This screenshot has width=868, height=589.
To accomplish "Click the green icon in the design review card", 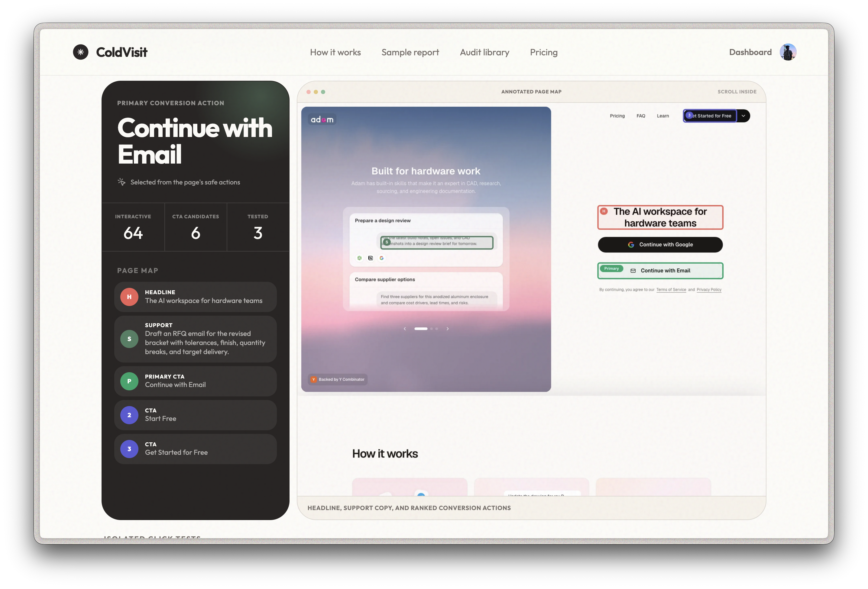I will pyautogui.click(x=359, y=258).
